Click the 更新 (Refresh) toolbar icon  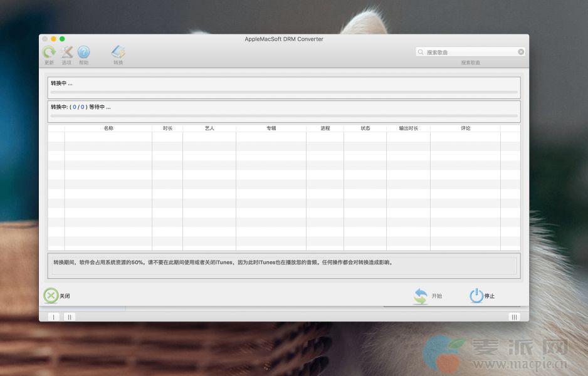point(49,53)
